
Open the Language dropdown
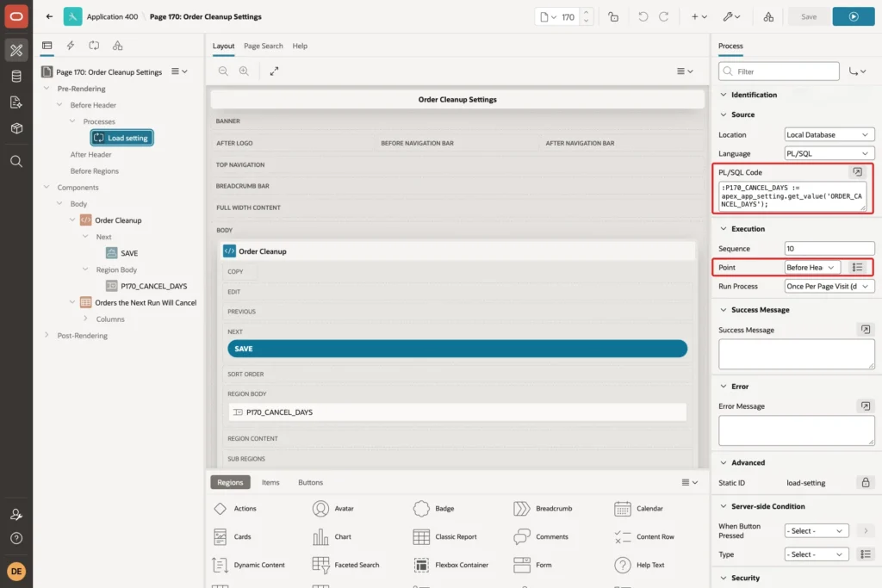coord(829,153)
